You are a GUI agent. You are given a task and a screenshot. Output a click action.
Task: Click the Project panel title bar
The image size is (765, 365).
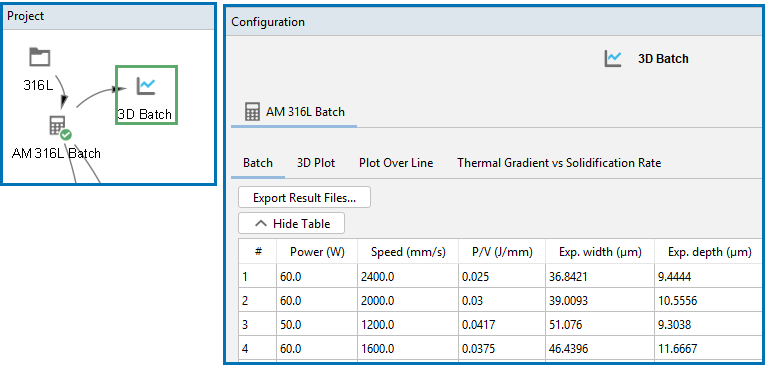pos(108,16)
